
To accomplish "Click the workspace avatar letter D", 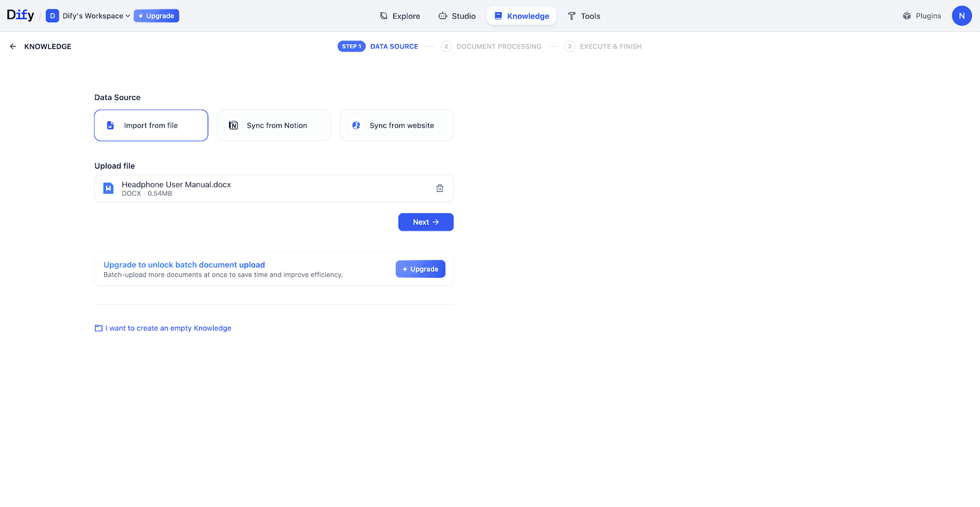I will 53,16.
